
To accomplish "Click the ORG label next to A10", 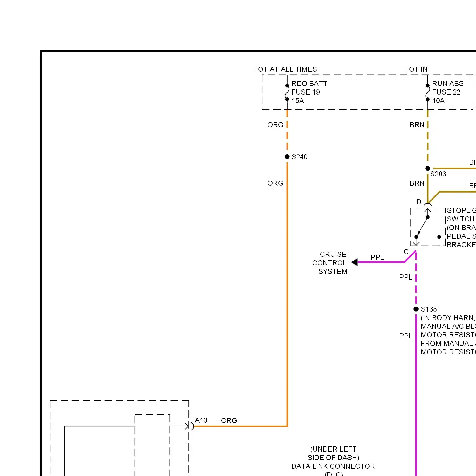I will pos(229,420).
